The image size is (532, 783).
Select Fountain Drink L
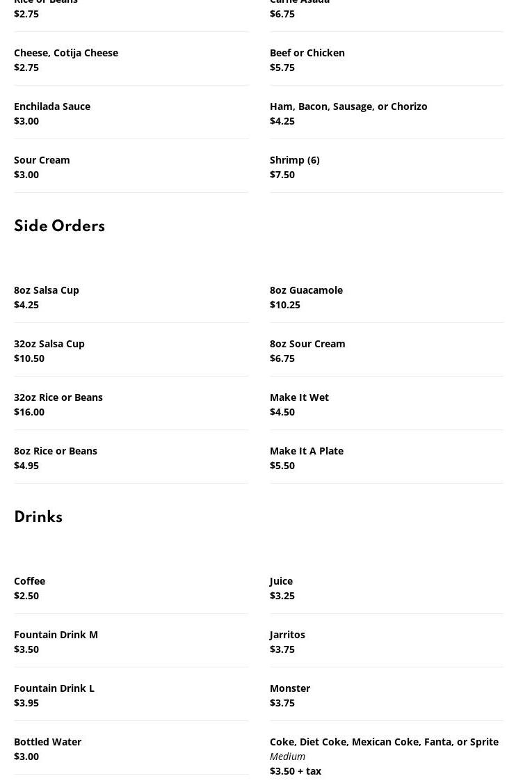click(x=54, y=688)
